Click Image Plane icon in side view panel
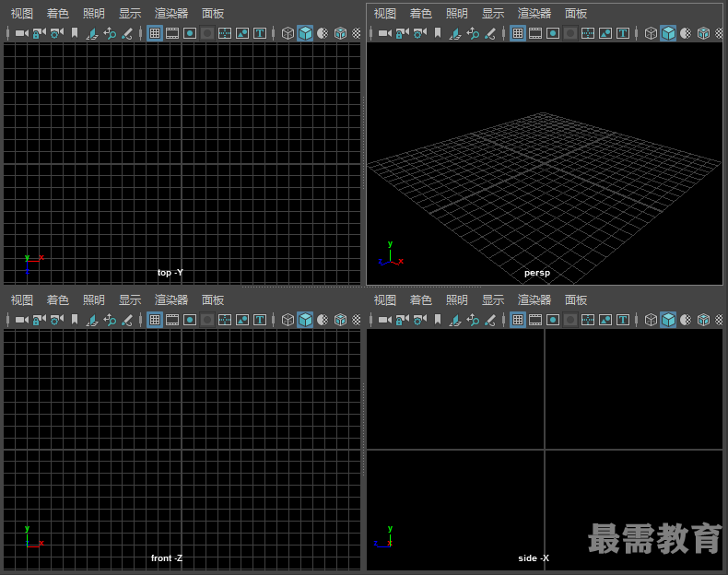Viewport: 728px width, 575px height. tap(455, 320)
